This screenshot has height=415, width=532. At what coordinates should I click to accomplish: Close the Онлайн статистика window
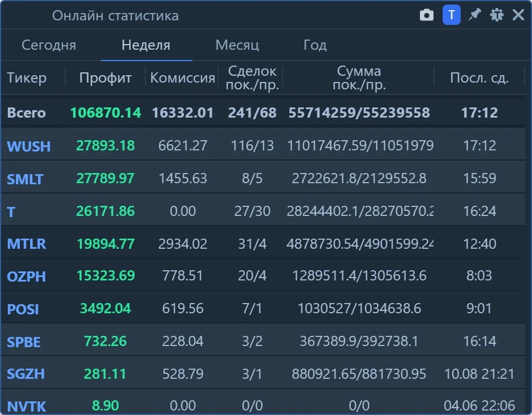(518, 15)
